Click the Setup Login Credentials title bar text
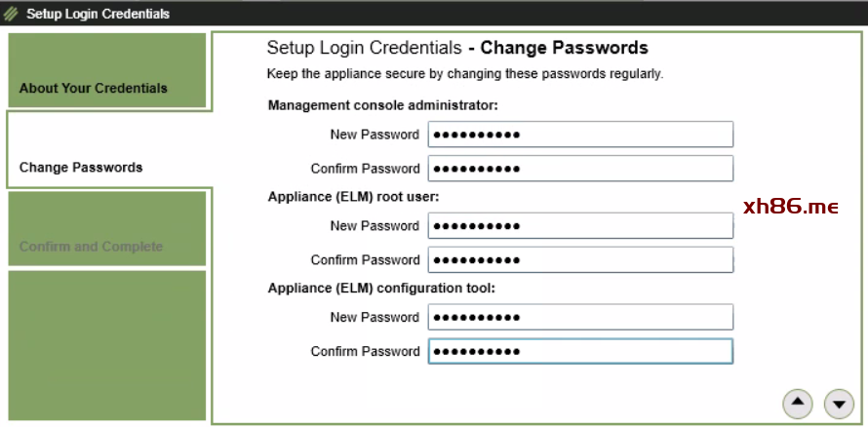This screenshot has width=868, height=427. click(98, 14)
